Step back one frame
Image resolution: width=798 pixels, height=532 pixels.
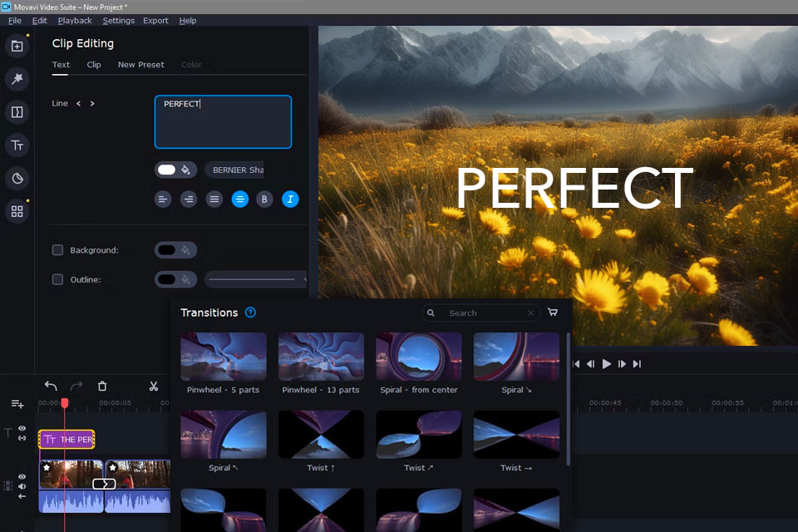[591, 364]
